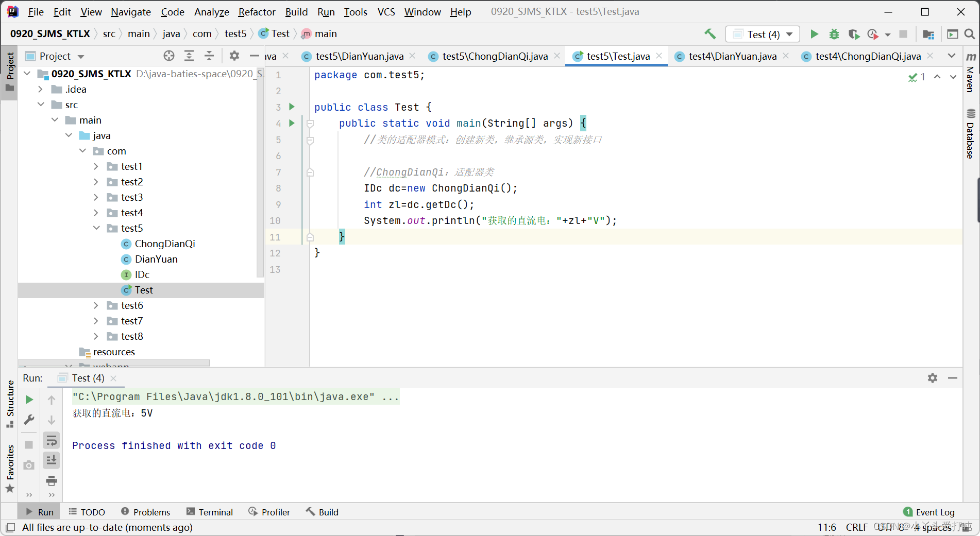Open the Refactor menu
Screen dimensions: 980x536
257,12
